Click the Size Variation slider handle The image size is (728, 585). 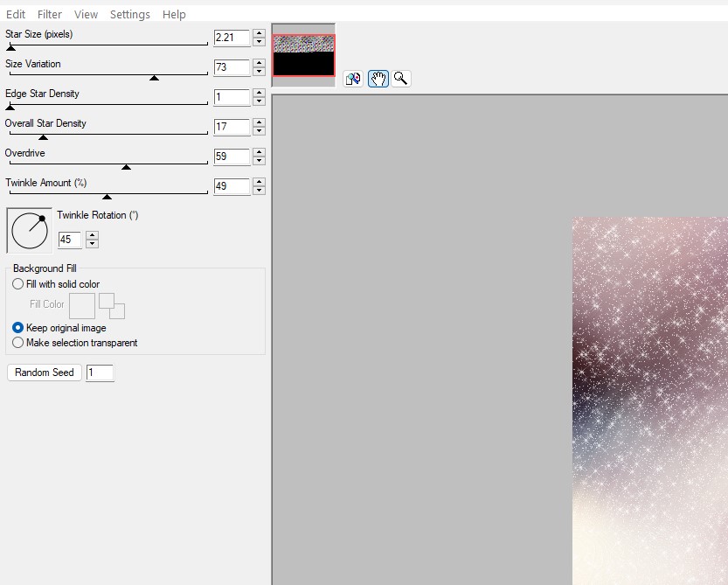(154, 78)
